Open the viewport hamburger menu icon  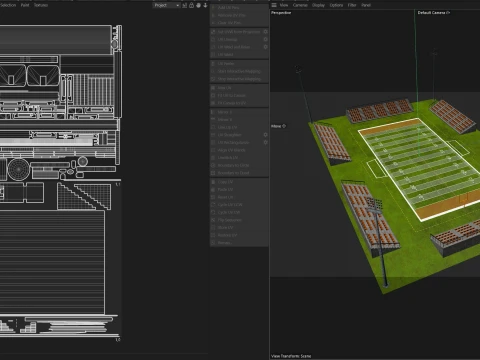[x=274, y=5]
